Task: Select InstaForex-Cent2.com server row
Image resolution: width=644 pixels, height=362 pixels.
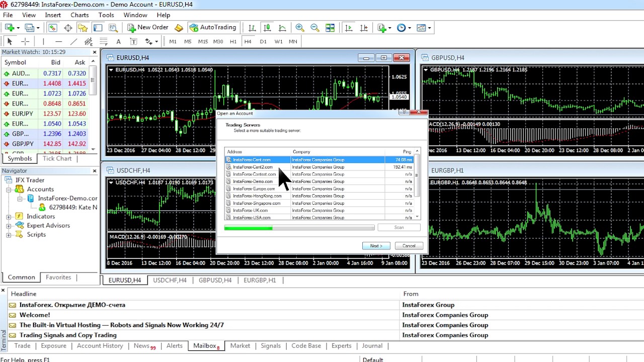Action: point(319,167)
